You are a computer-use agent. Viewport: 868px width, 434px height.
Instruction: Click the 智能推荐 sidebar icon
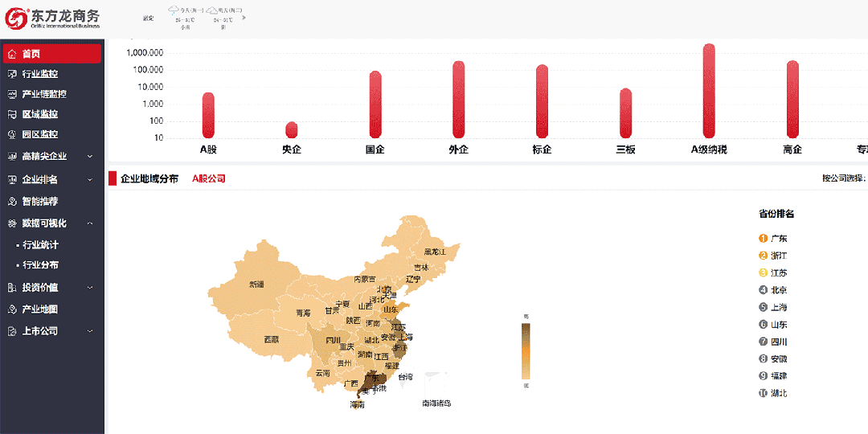(12, 201)
